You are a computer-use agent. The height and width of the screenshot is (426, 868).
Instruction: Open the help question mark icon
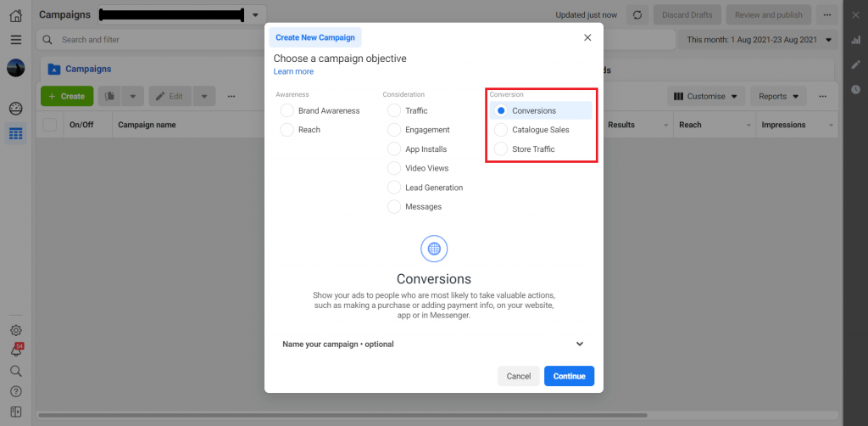[x=16, y=392]
